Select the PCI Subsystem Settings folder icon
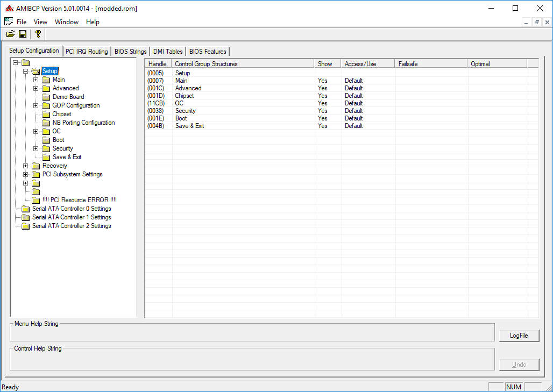 36,175
